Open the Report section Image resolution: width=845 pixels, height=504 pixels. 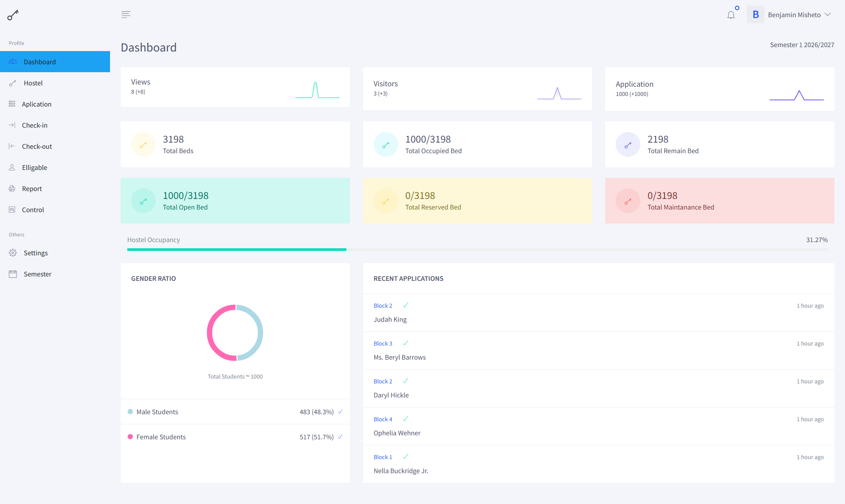32,188
